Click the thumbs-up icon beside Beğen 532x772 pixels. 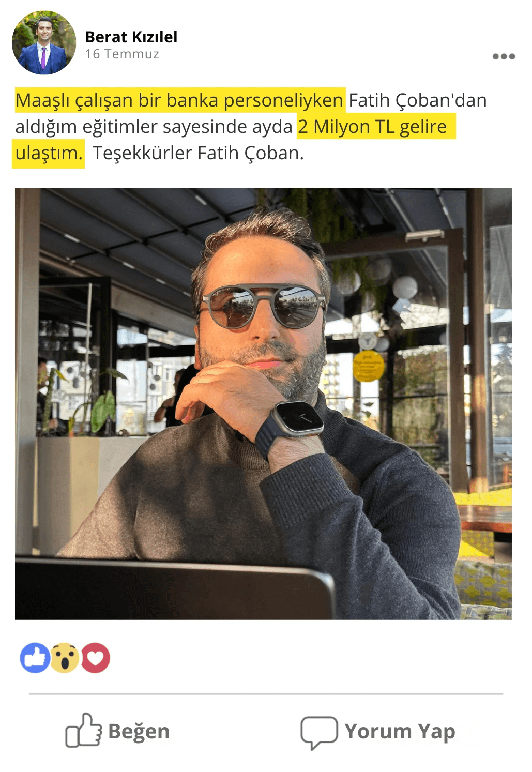(83, 730)
